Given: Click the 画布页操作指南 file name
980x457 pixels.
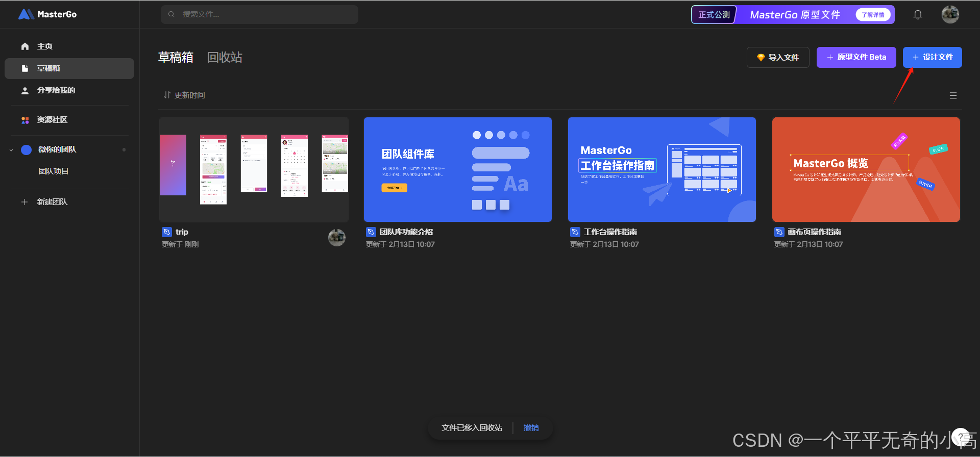Looking at the screenshot, I should point(815,232).
